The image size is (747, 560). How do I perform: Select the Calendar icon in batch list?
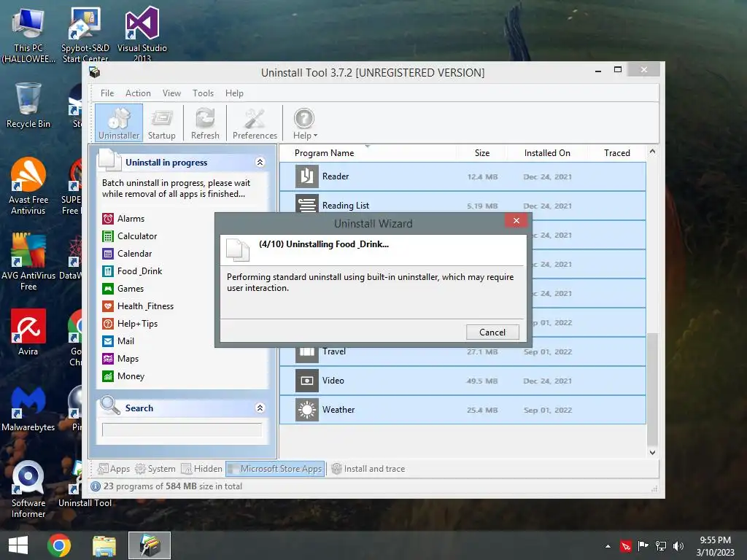click(x=108, y=254)
